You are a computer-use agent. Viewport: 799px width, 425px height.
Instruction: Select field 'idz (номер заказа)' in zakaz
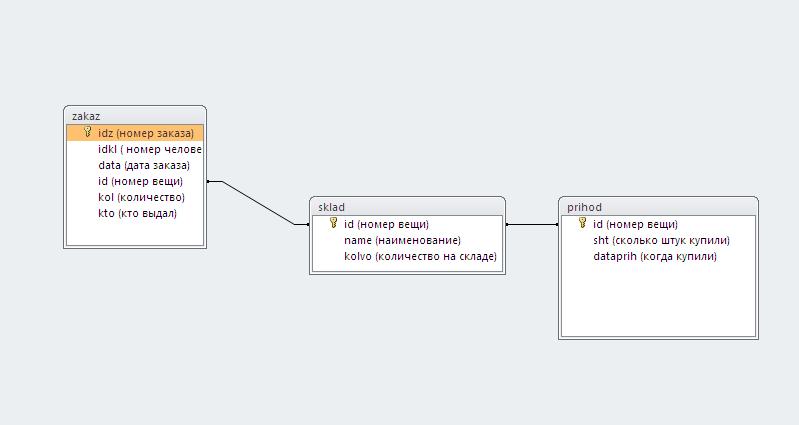135,133
